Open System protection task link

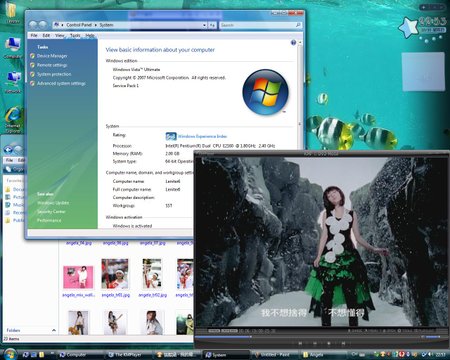point(54,74)
